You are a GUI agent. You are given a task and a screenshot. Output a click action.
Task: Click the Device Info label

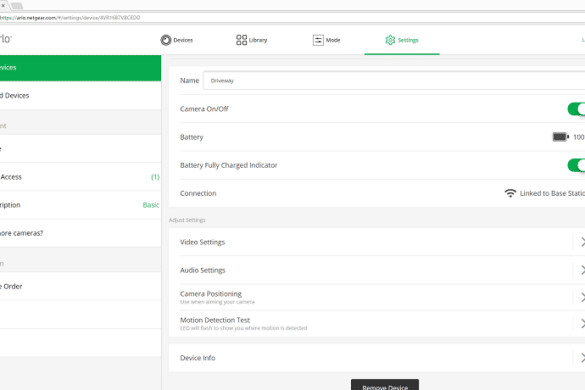(197, 358)
